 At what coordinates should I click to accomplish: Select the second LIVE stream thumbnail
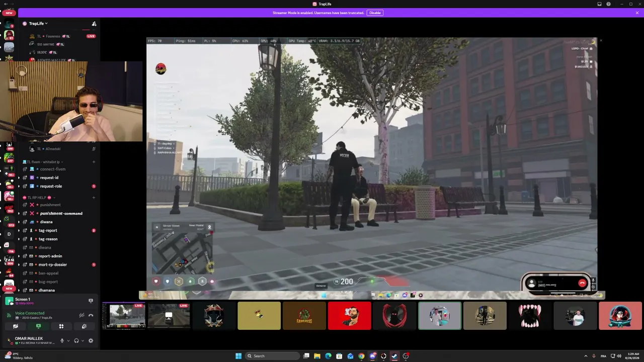[169, 316]
